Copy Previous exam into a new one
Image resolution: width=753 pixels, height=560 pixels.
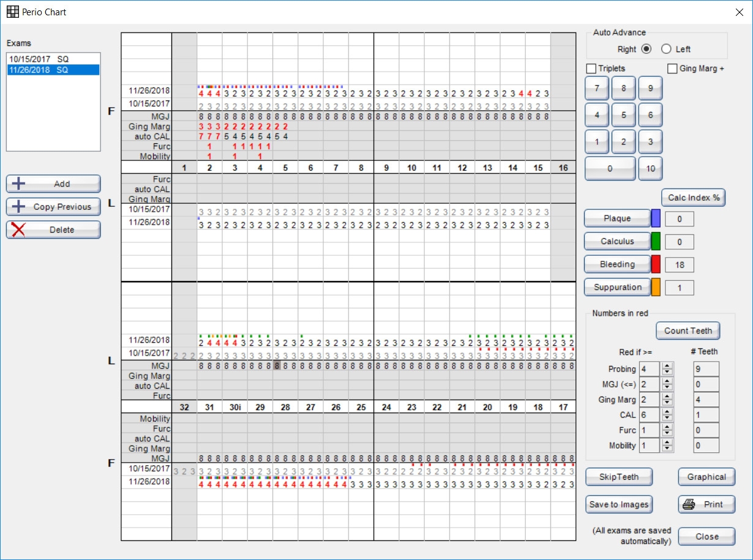[x=53, y=207]
